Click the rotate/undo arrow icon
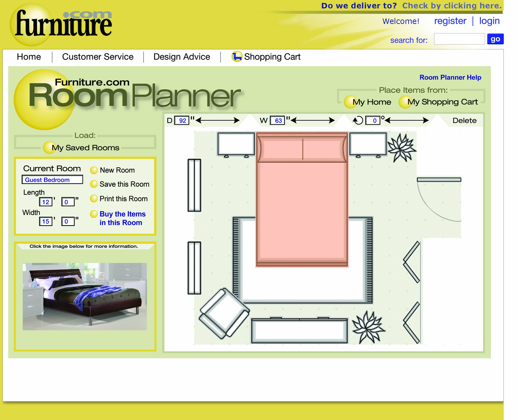 (358, 120)
